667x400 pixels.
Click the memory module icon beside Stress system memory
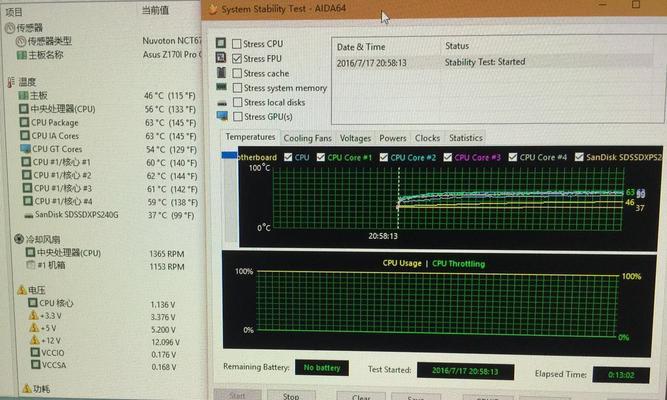coord(221,87)
